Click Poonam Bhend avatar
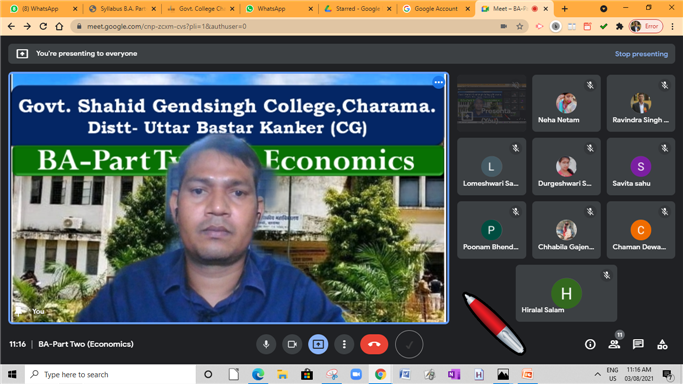Screen dimensions: 683x384 click(491, 230)
